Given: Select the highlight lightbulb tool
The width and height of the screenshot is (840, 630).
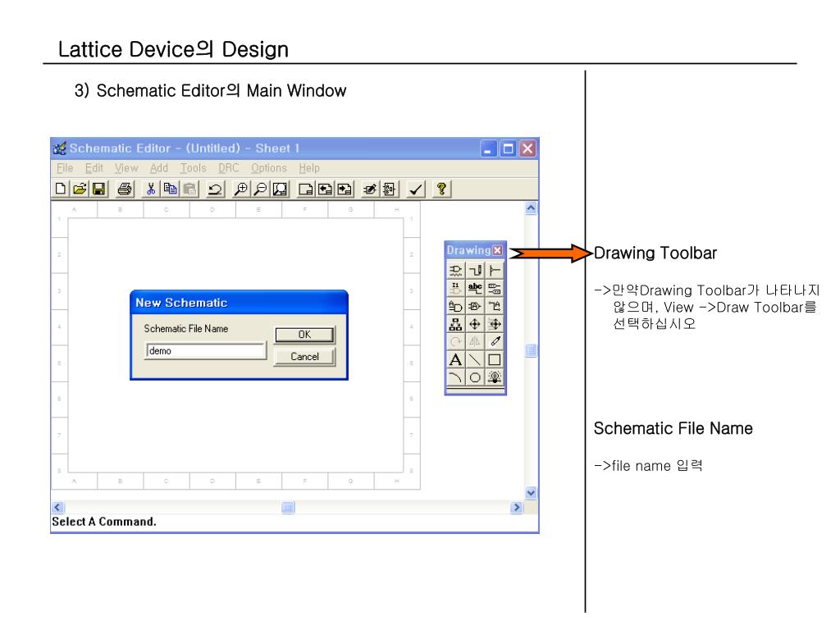Looking at the screenshot, I should [x=495, y=377].
